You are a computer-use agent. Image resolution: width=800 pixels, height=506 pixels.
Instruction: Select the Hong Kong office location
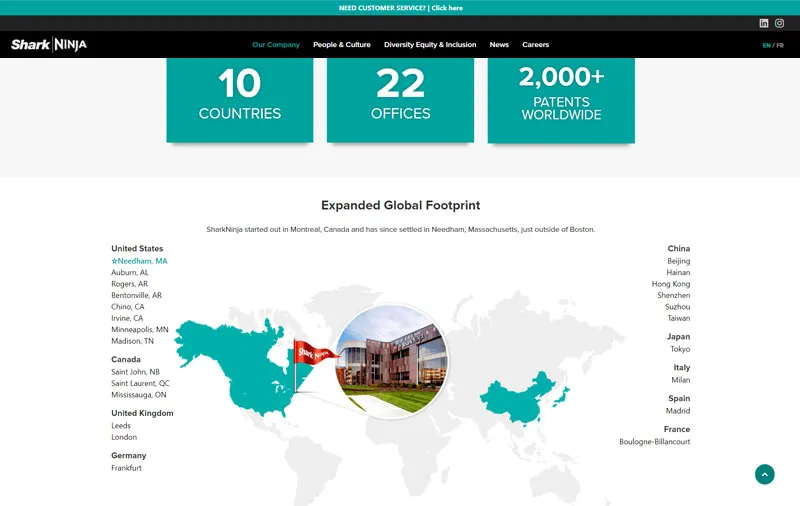[670, 284]
